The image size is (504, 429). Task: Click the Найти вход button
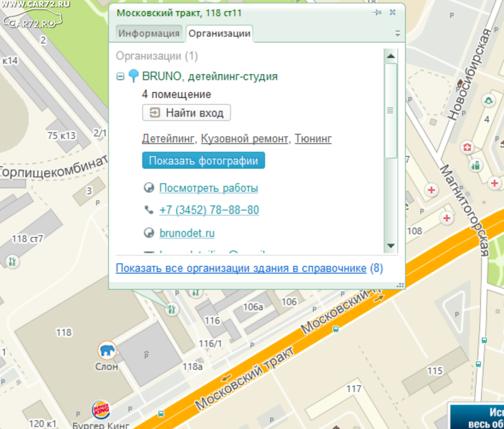(x=187, y=113)
